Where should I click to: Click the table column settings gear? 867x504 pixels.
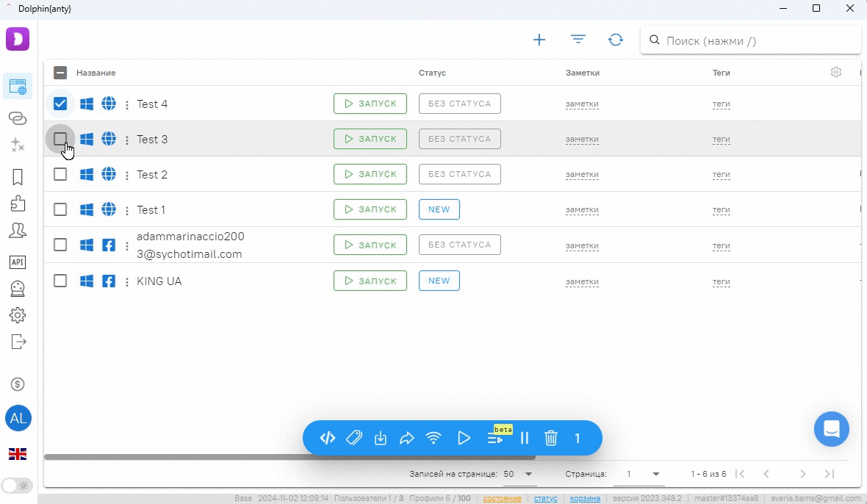(x=836, y=72)
